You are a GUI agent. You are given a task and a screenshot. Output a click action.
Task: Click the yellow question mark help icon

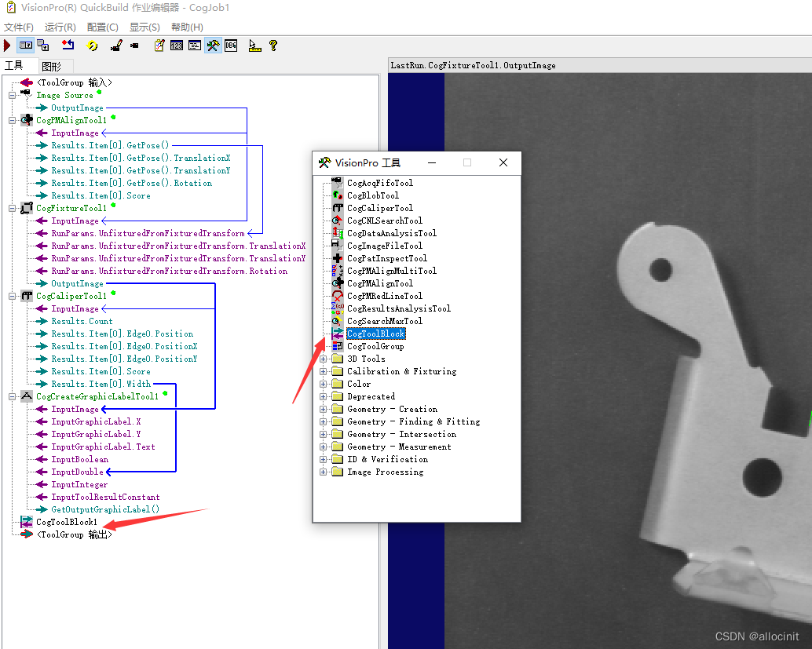[273, 46]
